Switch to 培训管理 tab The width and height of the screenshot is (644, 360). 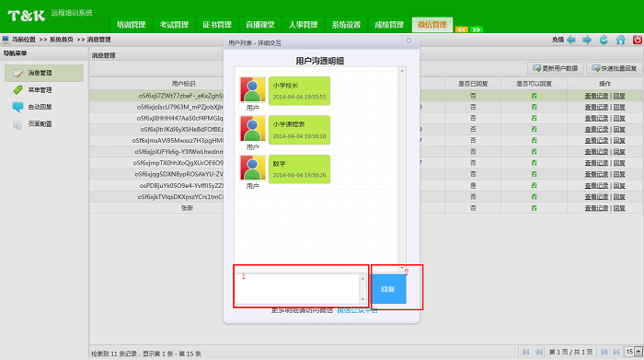131,25
